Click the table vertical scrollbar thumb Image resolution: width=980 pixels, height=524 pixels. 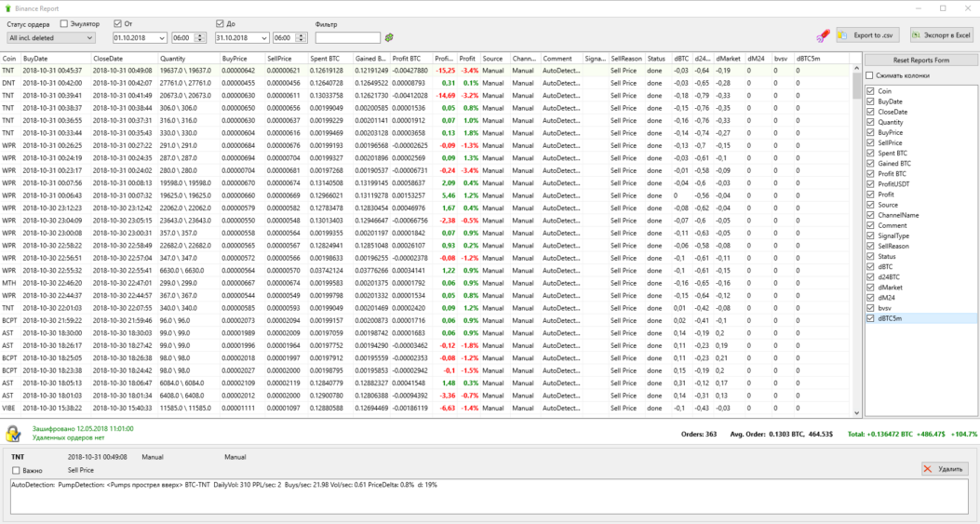[856, 87]
